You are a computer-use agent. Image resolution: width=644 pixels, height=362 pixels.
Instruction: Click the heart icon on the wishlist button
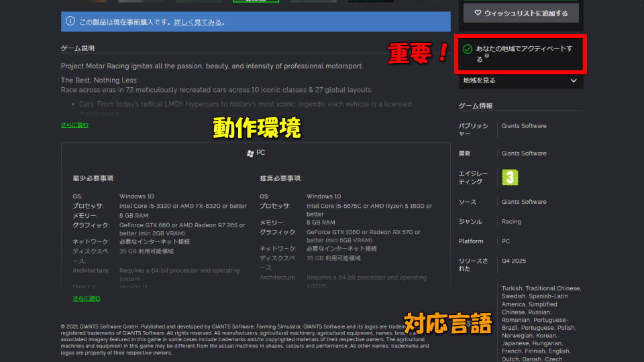tap(478, 13)
